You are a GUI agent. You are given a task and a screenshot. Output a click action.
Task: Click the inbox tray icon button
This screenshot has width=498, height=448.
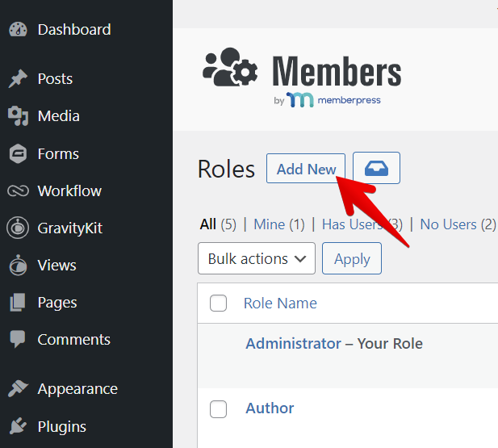376,169
